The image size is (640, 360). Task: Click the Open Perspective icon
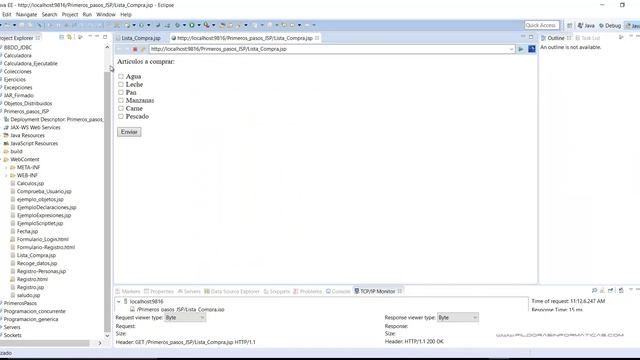(569, 25)
